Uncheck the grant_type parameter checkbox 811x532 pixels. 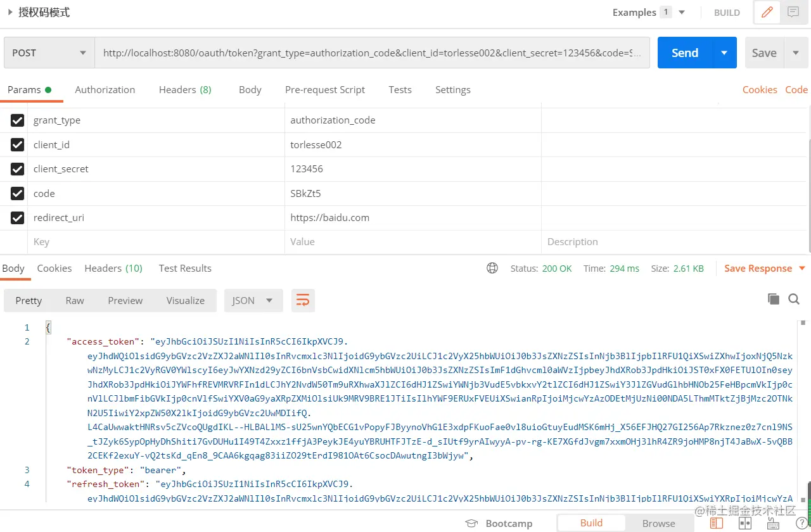point(17,120)
